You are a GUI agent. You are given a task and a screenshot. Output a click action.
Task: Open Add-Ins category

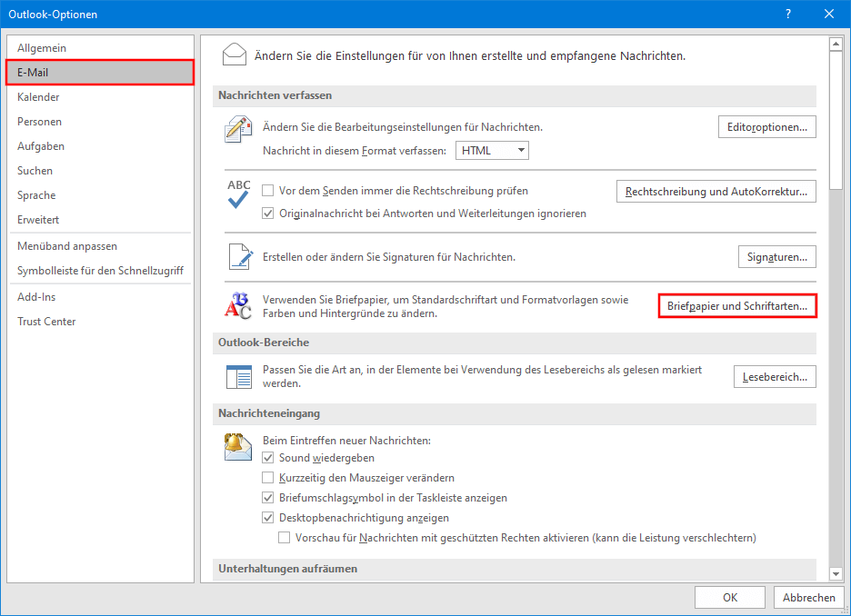tap(100, 296)
